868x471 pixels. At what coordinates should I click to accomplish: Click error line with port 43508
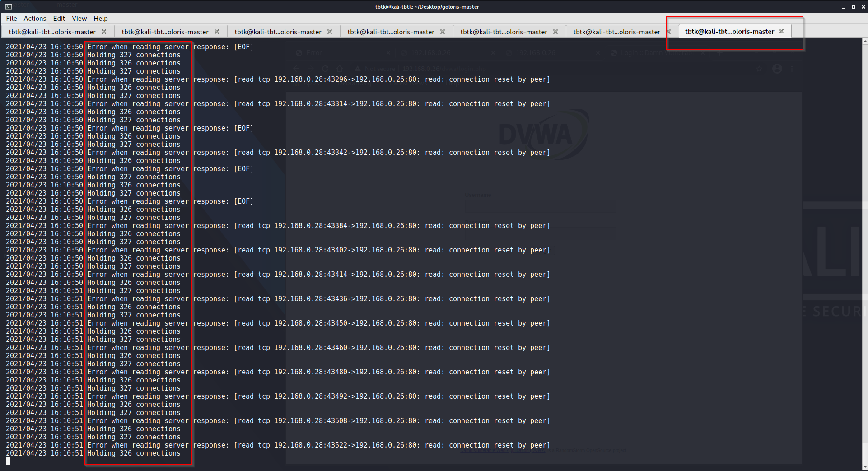(x=278, y=421)
